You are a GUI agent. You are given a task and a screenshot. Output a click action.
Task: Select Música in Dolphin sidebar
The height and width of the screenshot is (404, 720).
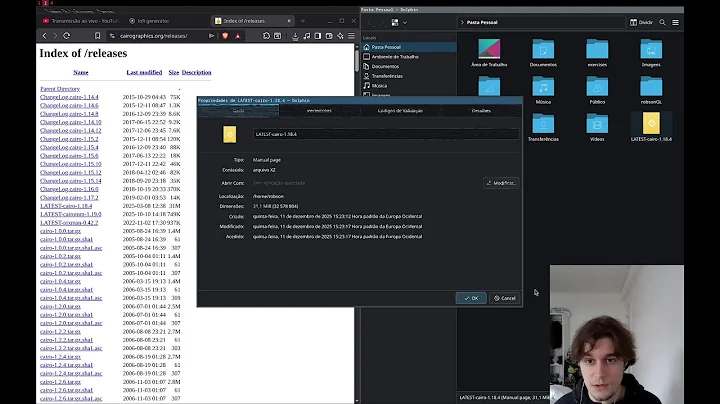[x=409, y=85]
